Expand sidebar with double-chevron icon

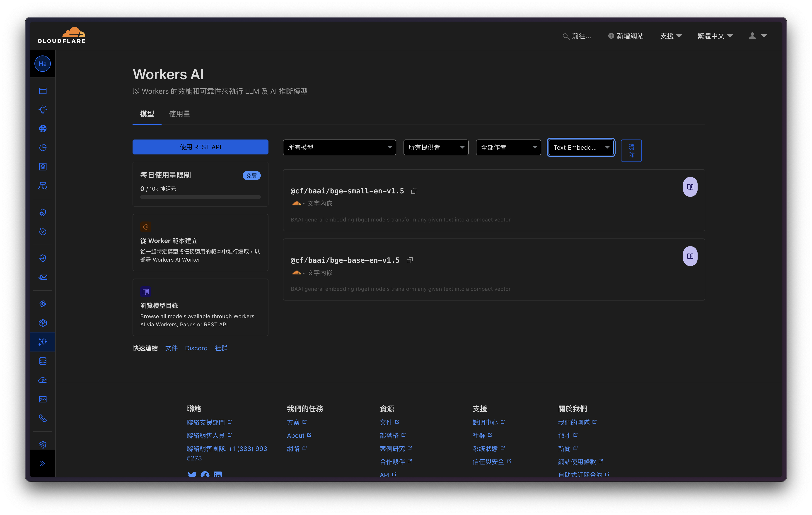click(43, 463)
